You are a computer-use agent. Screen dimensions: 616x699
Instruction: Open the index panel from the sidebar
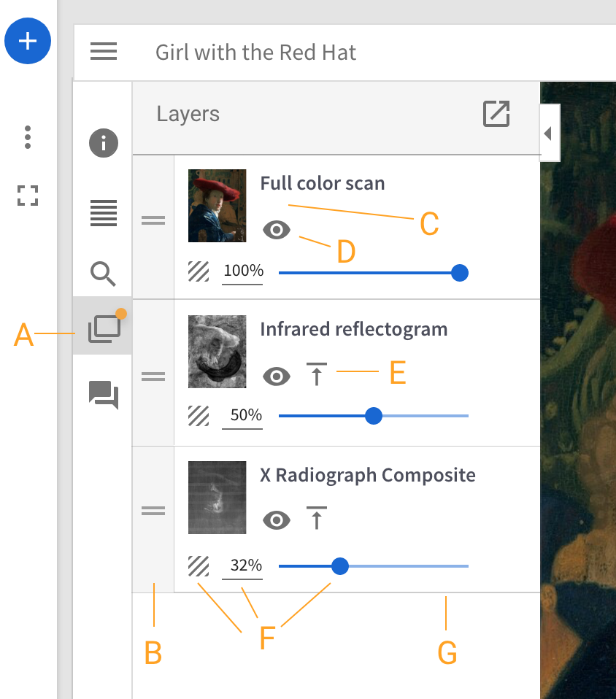[103, 214]
